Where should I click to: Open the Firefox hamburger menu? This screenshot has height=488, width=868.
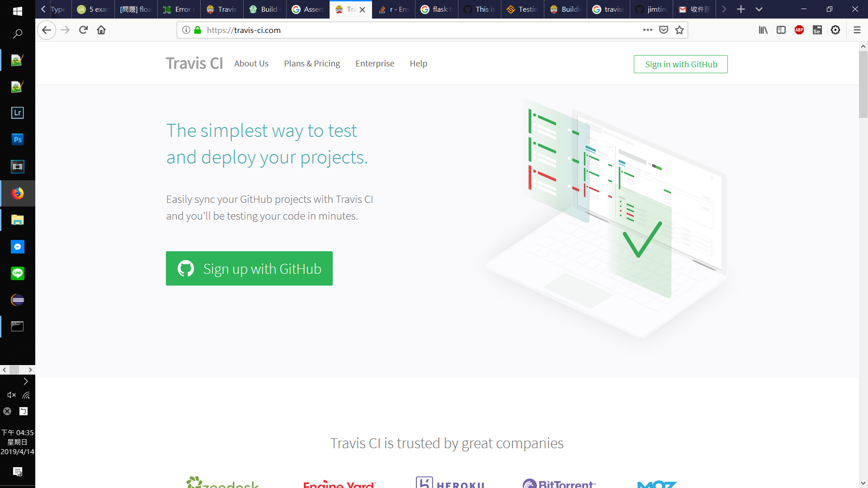tap(857, 30)
